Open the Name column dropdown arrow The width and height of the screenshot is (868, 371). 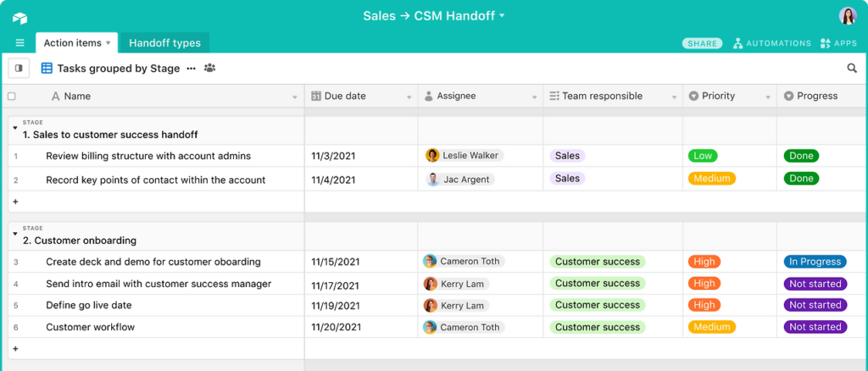click(295, 97)
